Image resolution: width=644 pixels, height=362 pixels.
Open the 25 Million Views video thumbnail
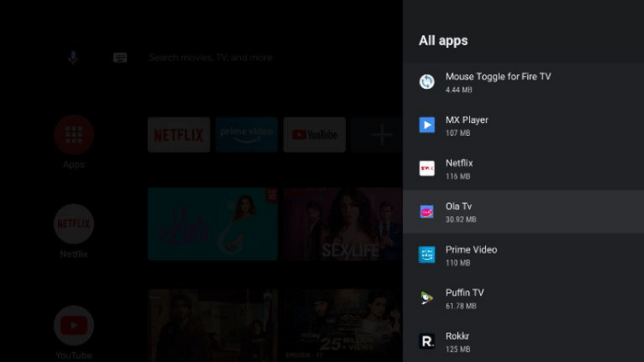tap(343, 325)
